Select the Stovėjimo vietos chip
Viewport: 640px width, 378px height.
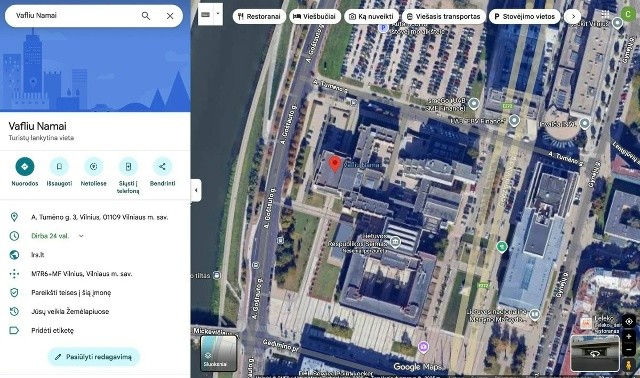pos(524,16)
